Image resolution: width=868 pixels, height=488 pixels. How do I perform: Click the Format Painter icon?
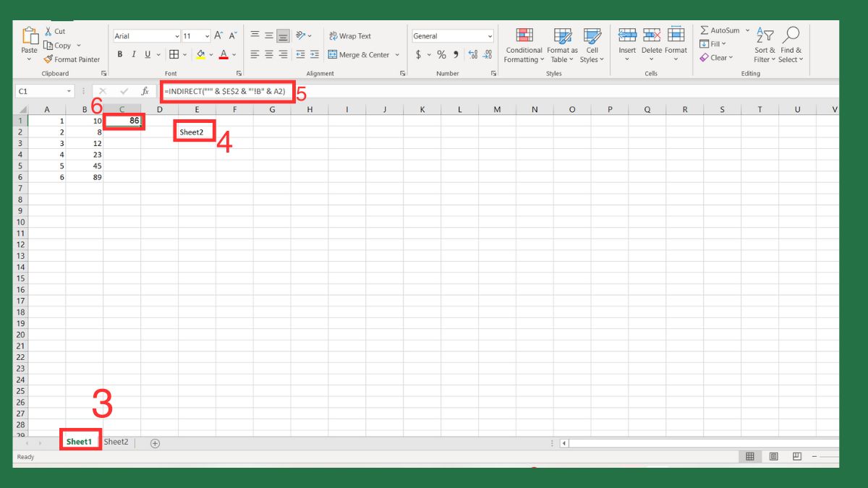[x=48, y=60]
